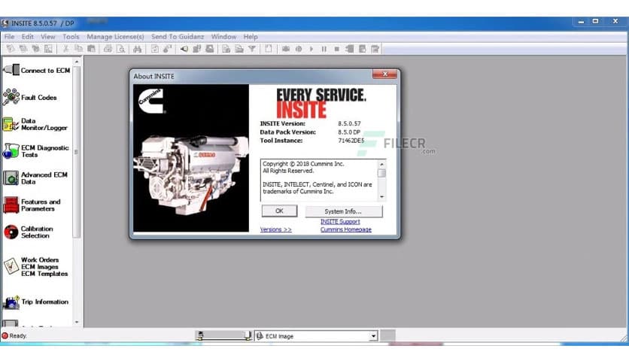Click the Paste toolbar icon

point(92,49)
